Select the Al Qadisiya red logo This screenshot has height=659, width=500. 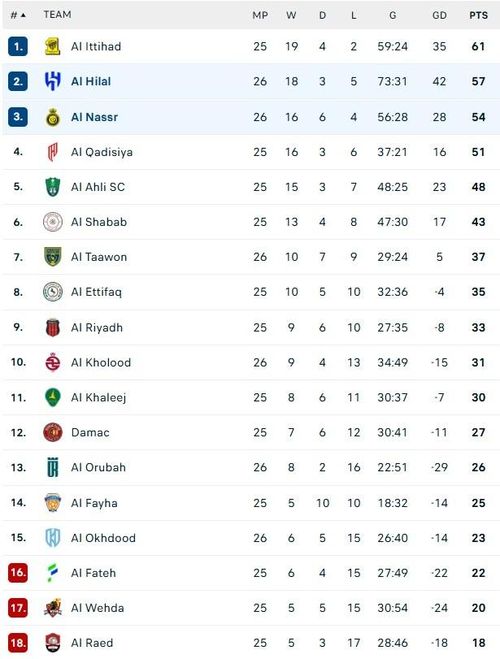(x=53, y=152)
